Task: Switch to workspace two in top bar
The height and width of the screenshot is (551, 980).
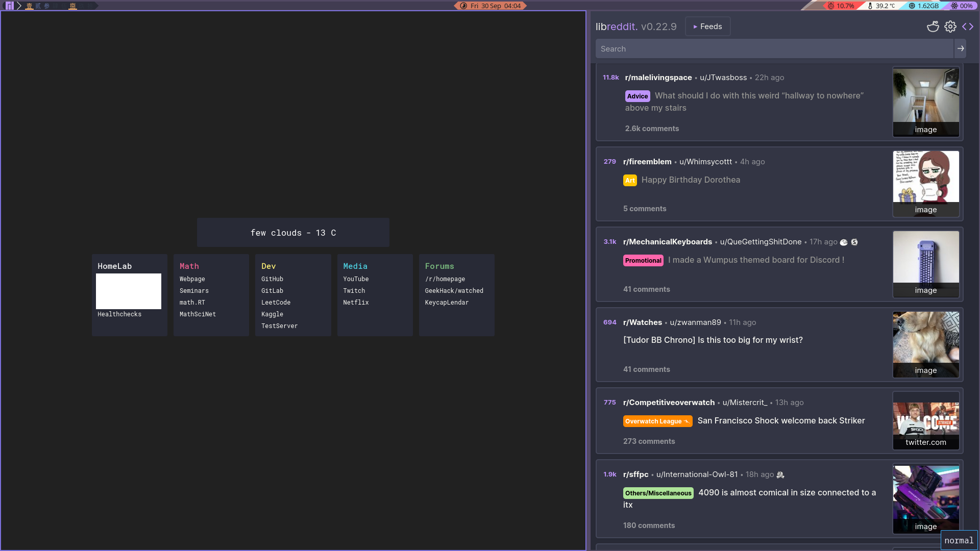Action: point(38,6)
